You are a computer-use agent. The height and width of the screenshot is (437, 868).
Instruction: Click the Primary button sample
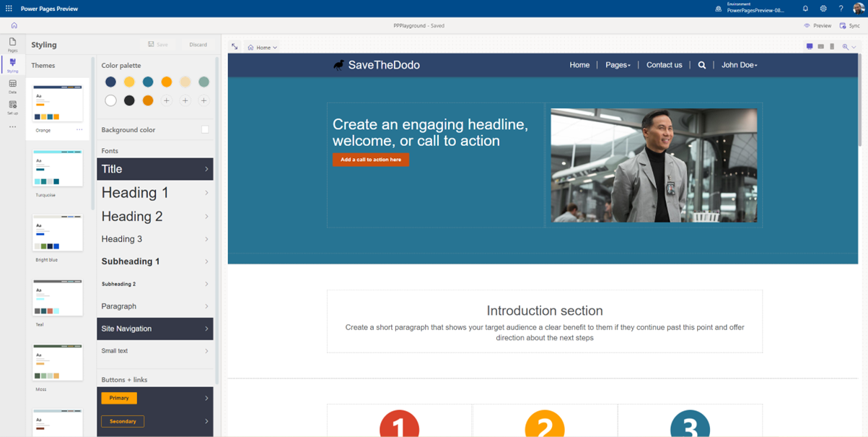(119, 398)
